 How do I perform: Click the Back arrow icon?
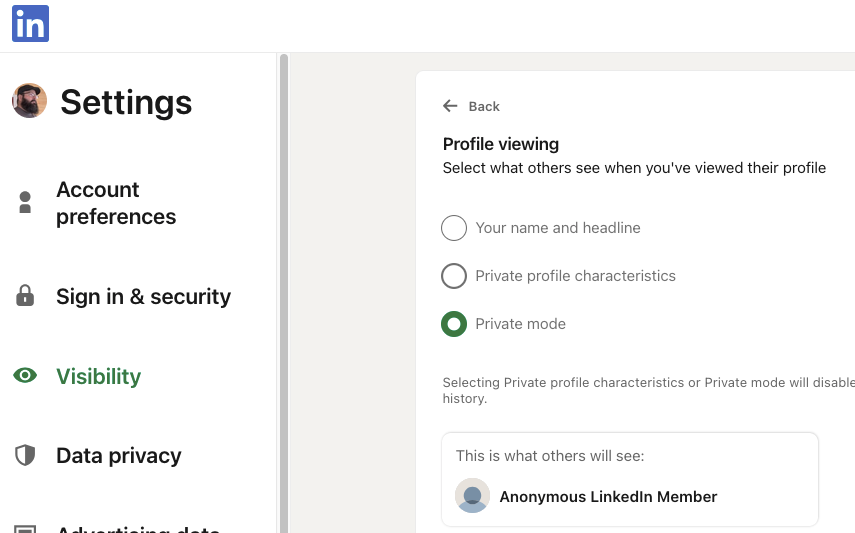click(x=450, y=106)
